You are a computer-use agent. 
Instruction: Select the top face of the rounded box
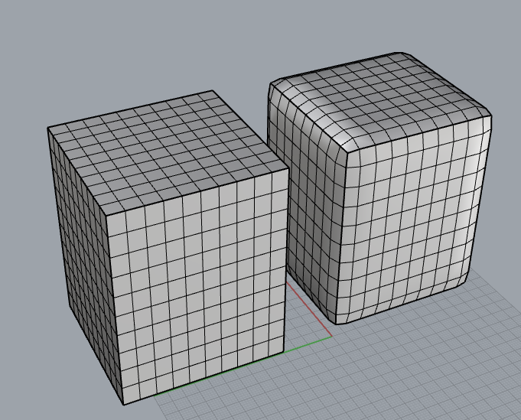click(383, 99)
